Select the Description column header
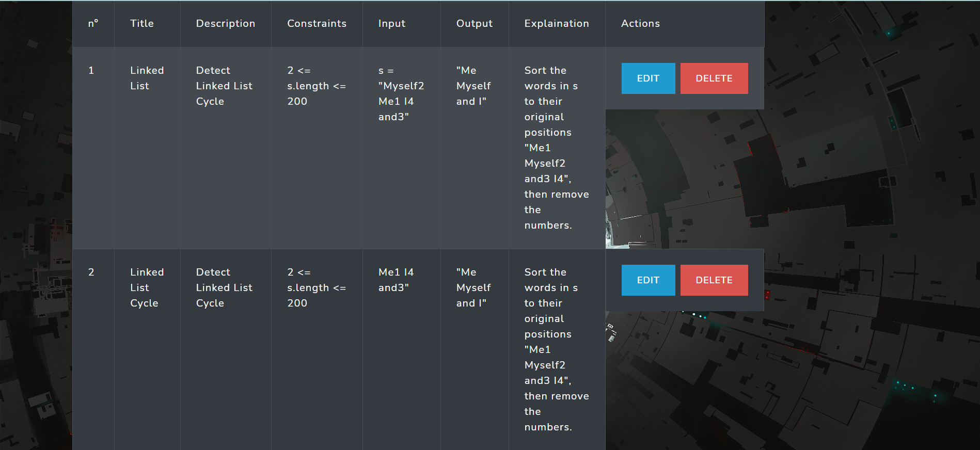Viewport: 980px width, 450px height. point(226,23)
